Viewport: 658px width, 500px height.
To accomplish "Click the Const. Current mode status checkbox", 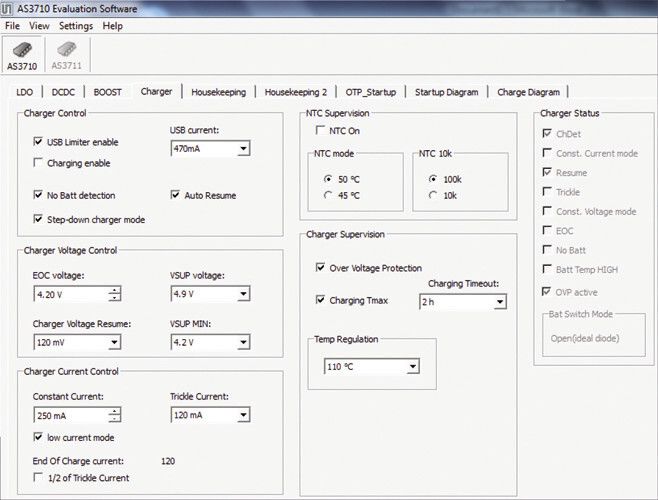I will click(547, 153).
